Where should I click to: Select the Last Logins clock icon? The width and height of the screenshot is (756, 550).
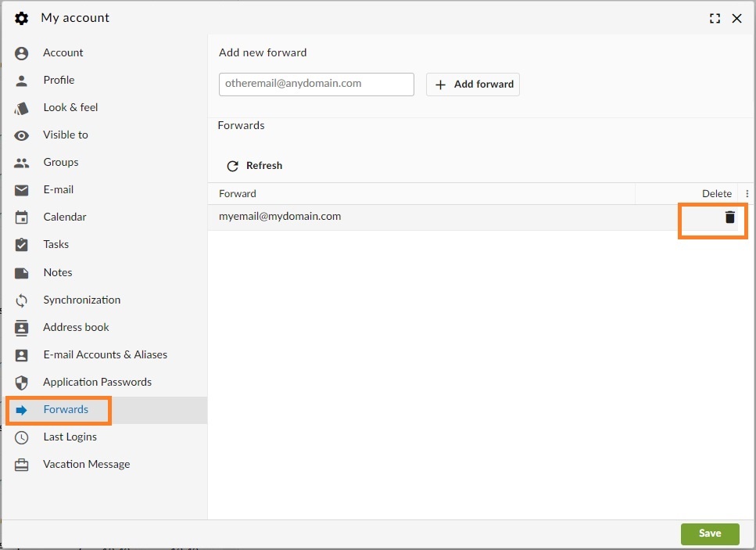click(21, 437)
